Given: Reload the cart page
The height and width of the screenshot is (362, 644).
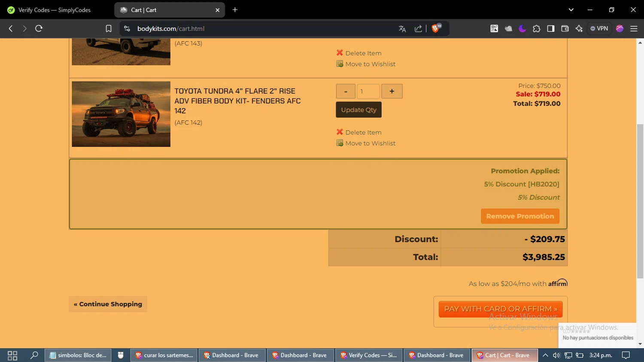Looking at the screenshot, I should (x=39, y=28).
